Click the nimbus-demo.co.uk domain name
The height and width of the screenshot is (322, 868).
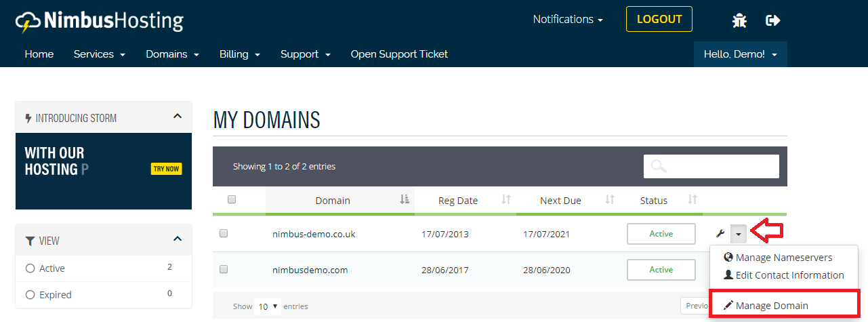pyautogui.click(x=314, y=234)
